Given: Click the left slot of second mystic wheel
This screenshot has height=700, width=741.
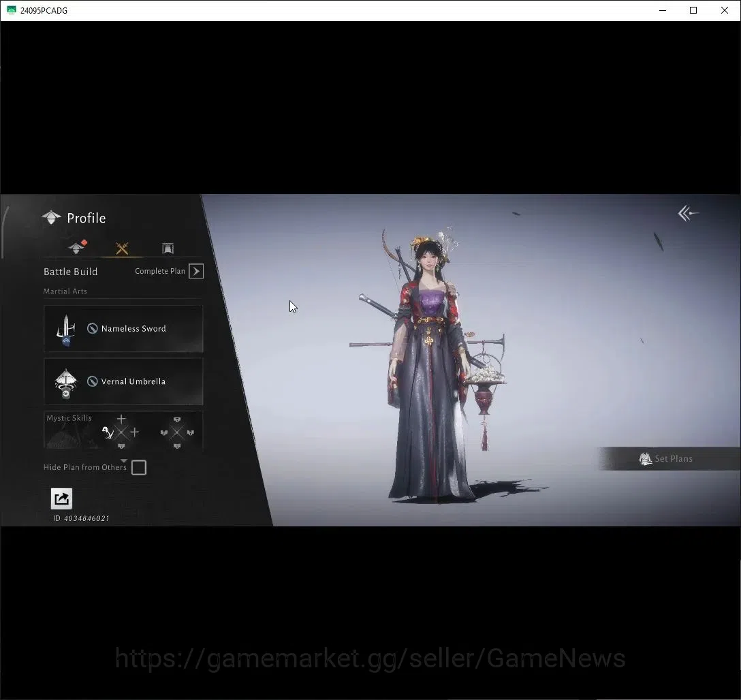Looking at the screenshot, I should (x=163, y=432).
